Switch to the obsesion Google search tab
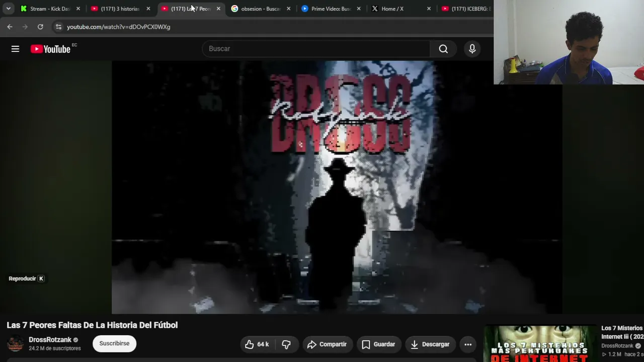This screenshot has width=644, height=362. tap(260, 9)
